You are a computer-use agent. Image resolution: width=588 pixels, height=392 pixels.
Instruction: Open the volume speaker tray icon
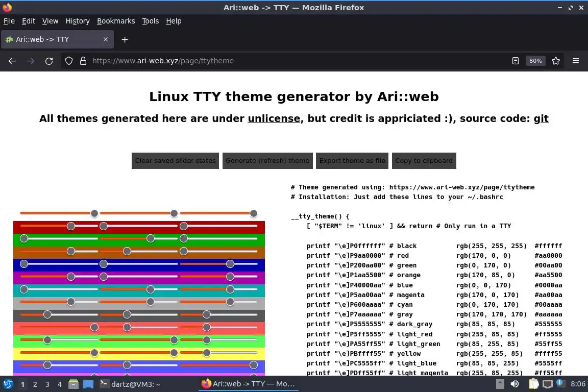point(515,384)
